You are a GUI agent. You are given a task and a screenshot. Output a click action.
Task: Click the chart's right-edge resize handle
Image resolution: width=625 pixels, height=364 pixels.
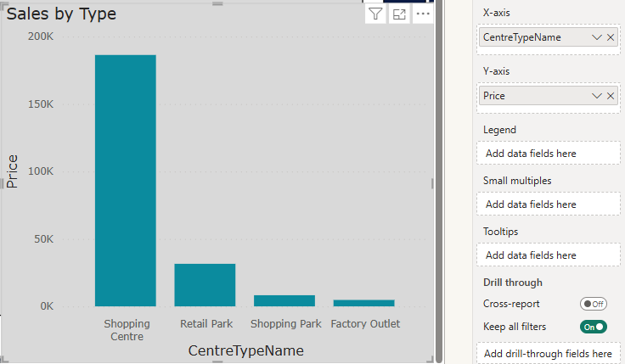pos(432,183)
